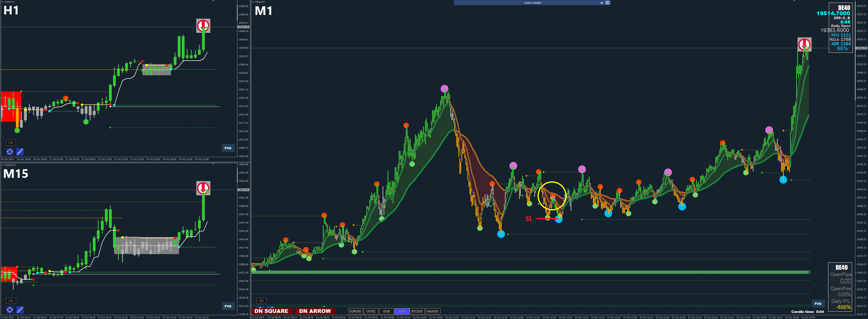The height and width of the screenshot is (319, 868).
Task: Click crosshair icon in H1 chart
Action: pyautogui.click(x=10, y=152)
